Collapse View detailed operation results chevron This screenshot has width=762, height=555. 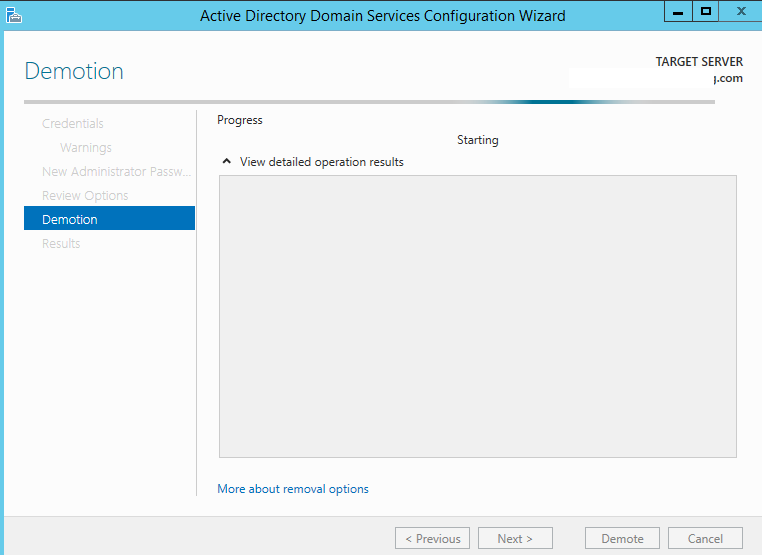tap(226, 161)
